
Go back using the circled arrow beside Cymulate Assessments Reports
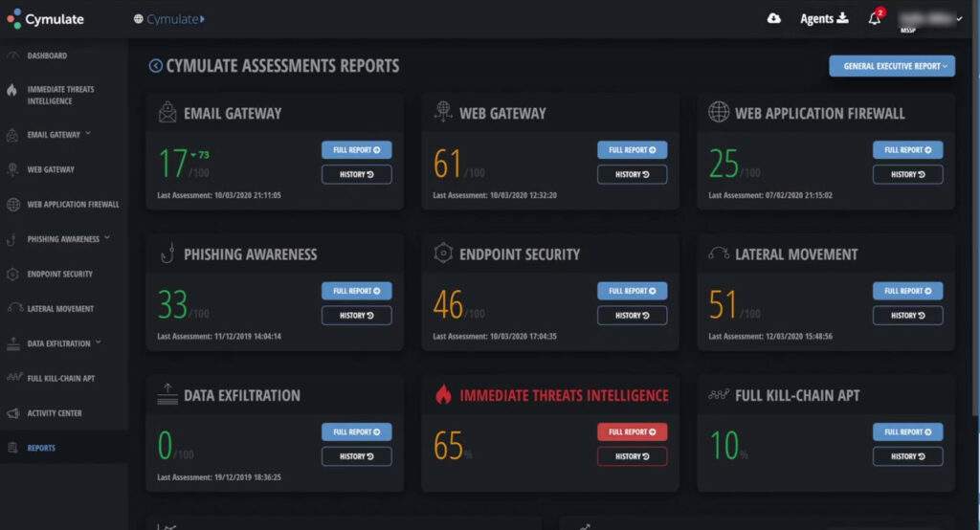(155, 66)
